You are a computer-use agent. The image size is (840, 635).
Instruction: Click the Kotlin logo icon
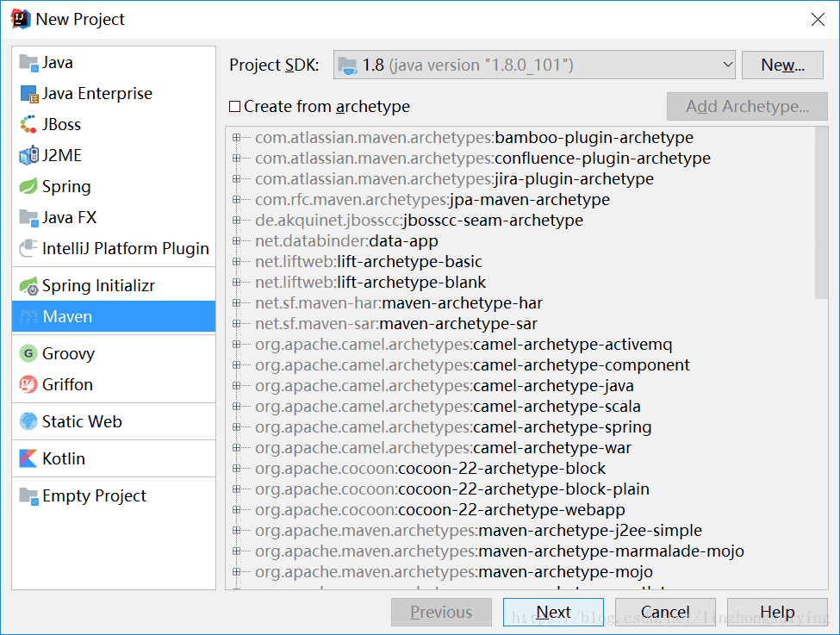coord(29,458)
